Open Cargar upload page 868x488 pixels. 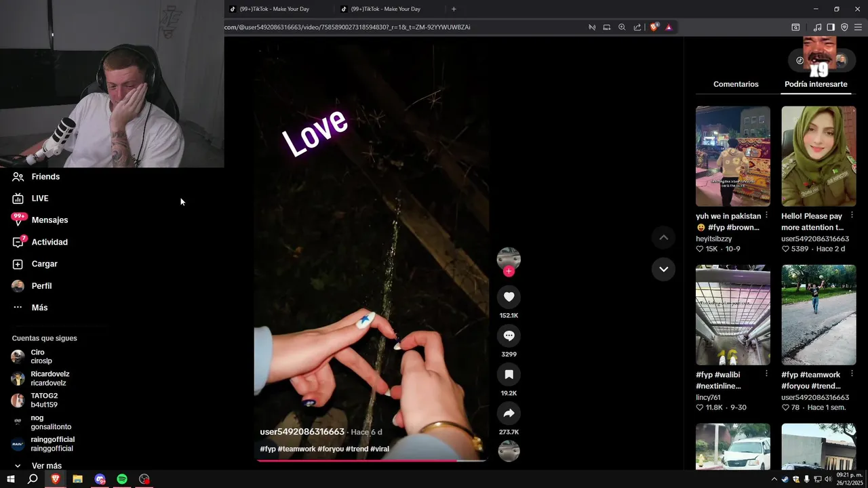coord(35,264)
